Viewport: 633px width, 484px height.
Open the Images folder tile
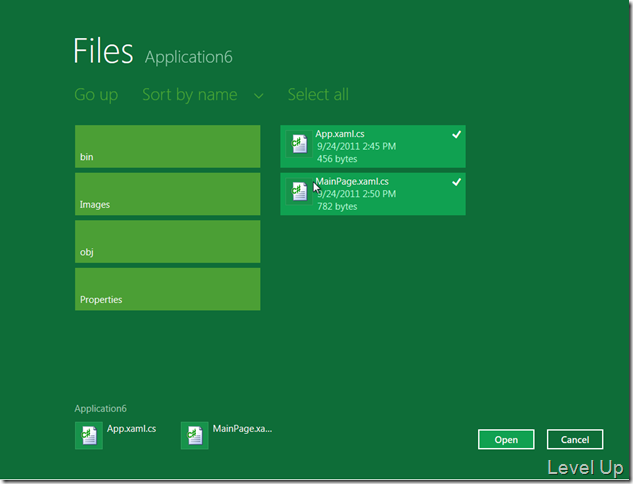coord(168,194)
